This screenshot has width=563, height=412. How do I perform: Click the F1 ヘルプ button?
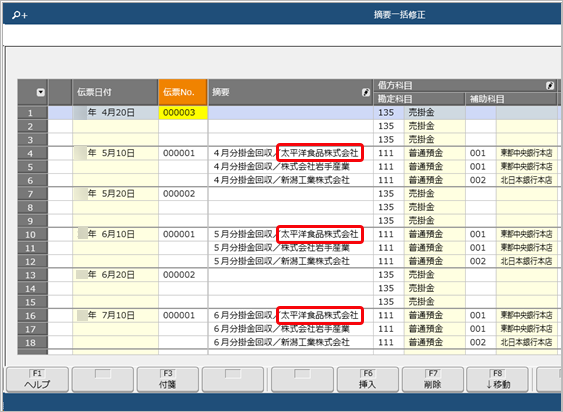tap(37, 379)
